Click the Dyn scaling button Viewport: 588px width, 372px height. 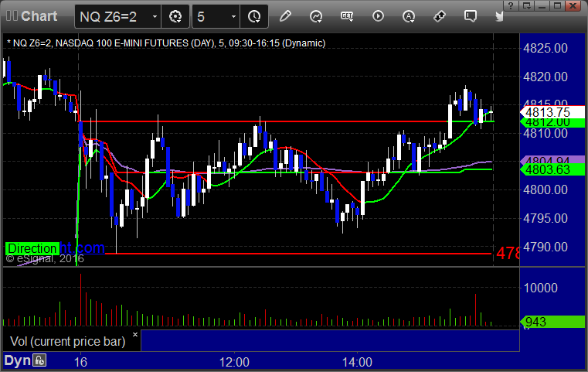pos(17,360)
